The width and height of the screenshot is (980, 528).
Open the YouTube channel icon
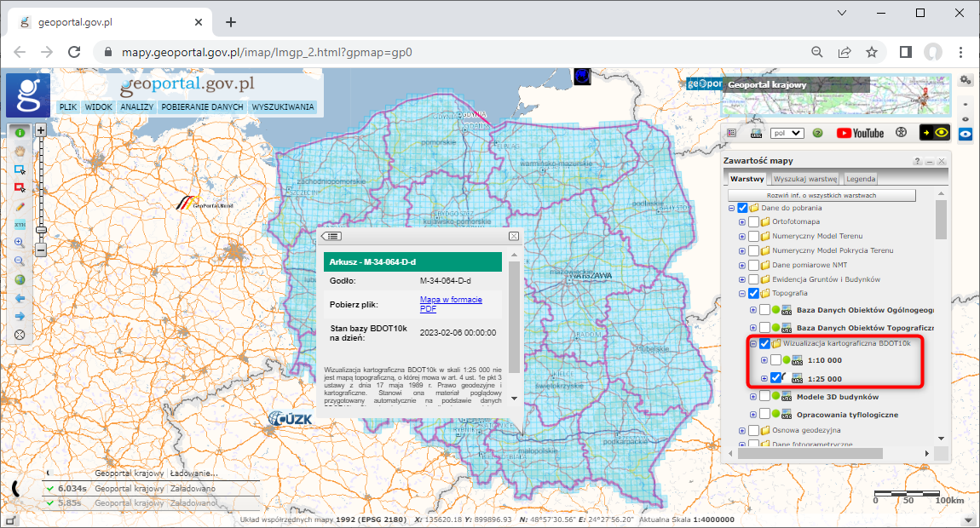click(860, 133)
